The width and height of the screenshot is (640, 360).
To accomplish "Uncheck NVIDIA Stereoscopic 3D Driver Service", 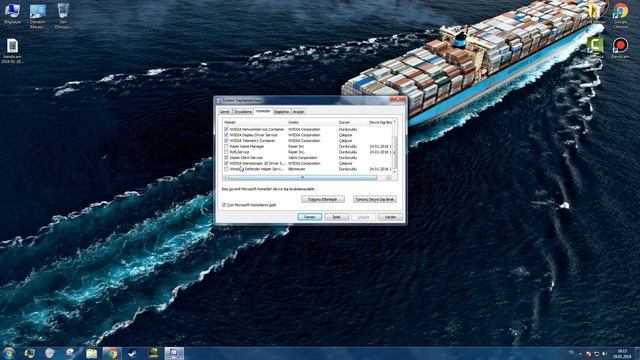I will tap(226, 163).
